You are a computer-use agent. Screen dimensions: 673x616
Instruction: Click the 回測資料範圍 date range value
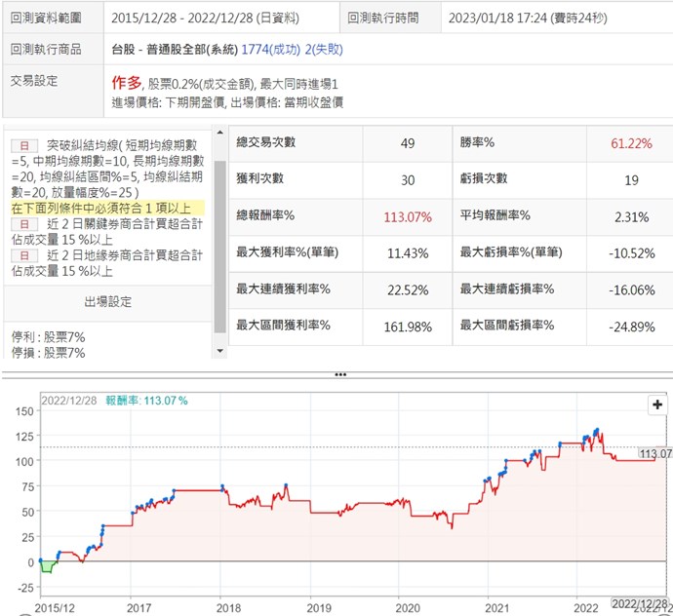point(205,18)
